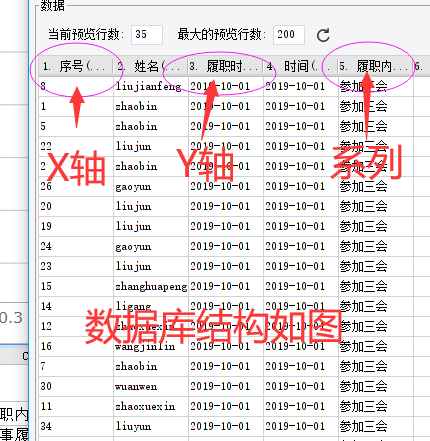This screenshot has width=430, height=441.
Task: Click the wangjinlin name cell
Action: pos(151,347)
